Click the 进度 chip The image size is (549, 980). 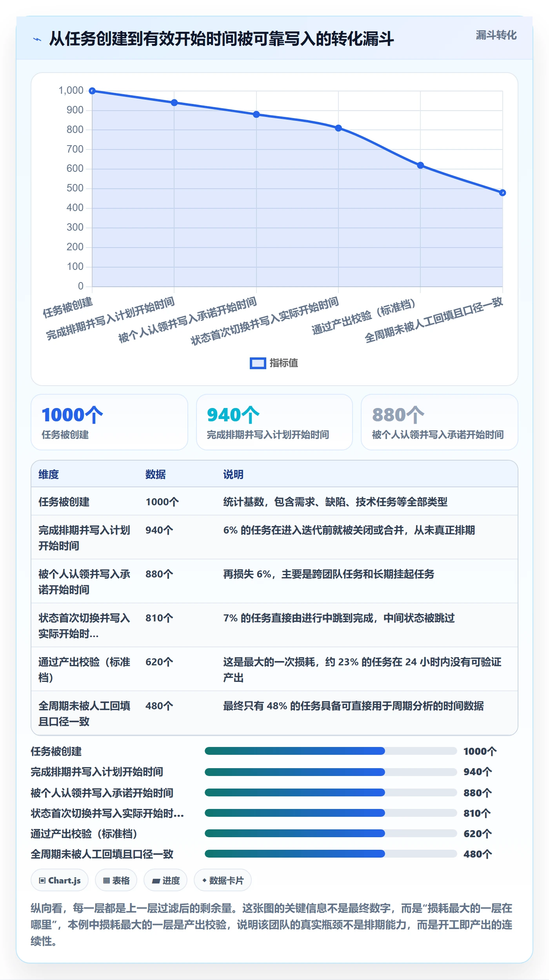165,880
